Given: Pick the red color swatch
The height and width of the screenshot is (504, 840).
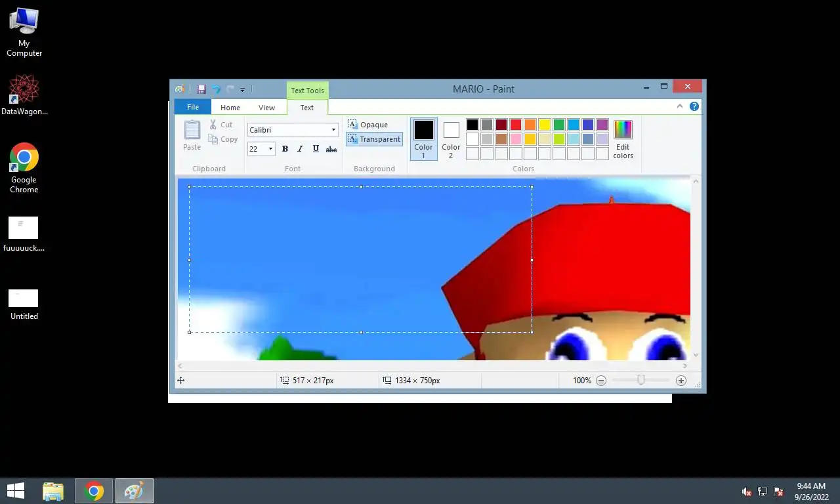Looking at the screenshot, I should pos(516,125).
